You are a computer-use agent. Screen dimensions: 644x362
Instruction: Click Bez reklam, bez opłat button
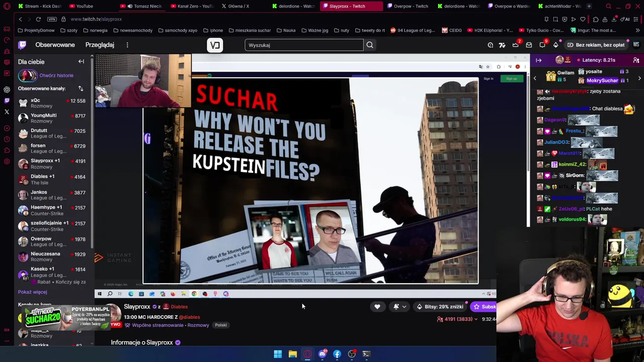pyautogui.click(x=596, y=45)
